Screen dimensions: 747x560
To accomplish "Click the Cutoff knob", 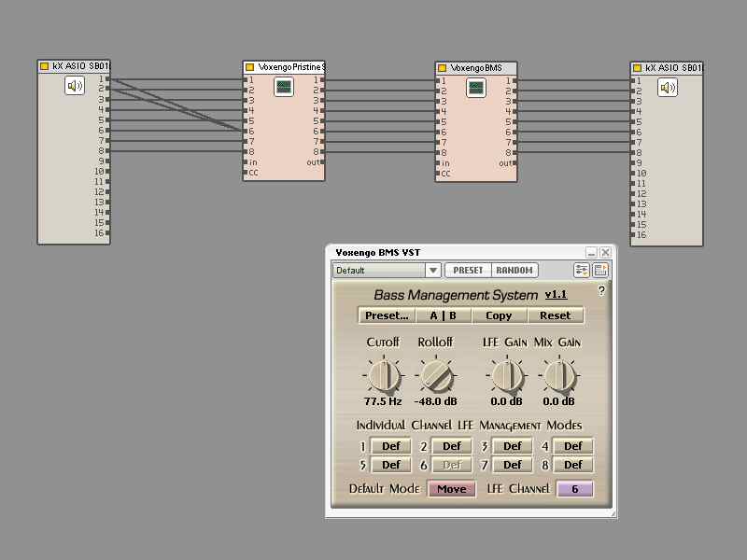I will [x=384, y=375].
